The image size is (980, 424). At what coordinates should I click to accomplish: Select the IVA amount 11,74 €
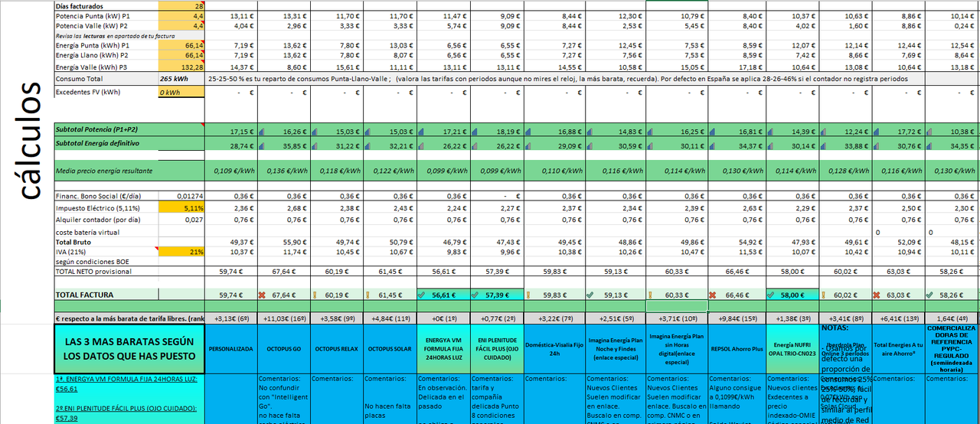(x=283, y=252)
